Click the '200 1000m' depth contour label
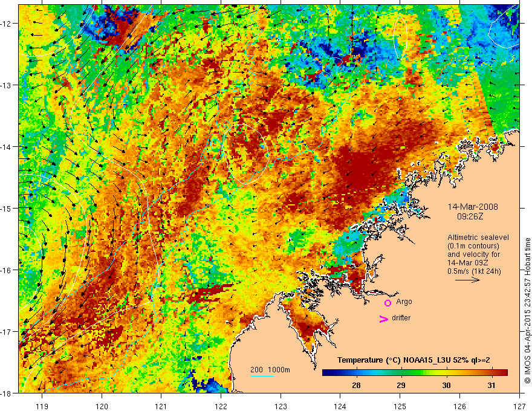Image resolution: width=532 pixels, height=411 pixels. pyautogui.click(x=270, y=370)
